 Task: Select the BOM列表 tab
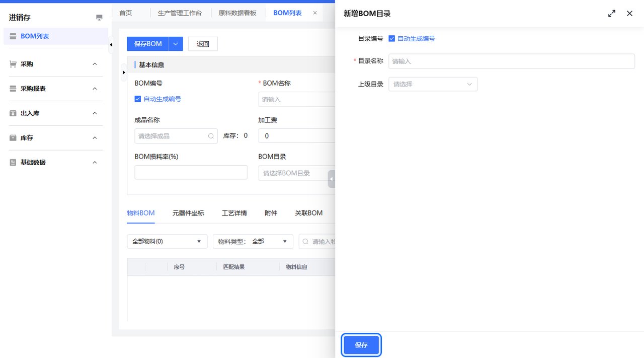(x=287, y=13)
